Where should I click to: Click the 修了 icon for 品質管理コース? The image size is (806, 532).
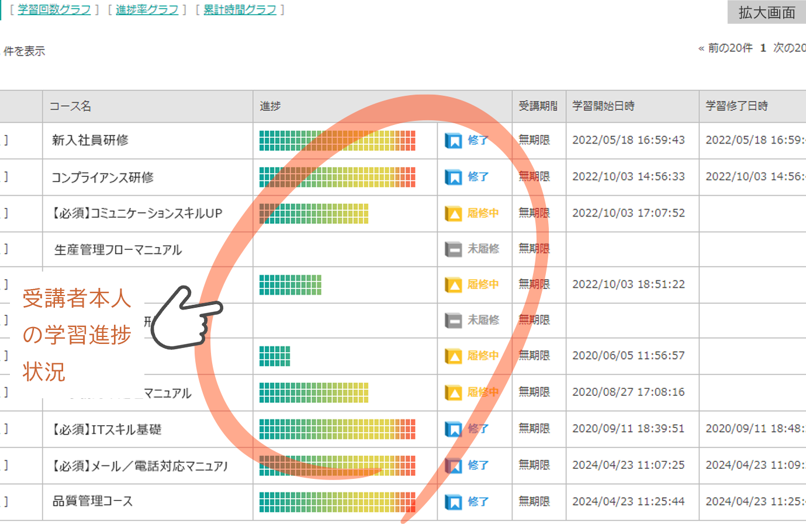453,502
